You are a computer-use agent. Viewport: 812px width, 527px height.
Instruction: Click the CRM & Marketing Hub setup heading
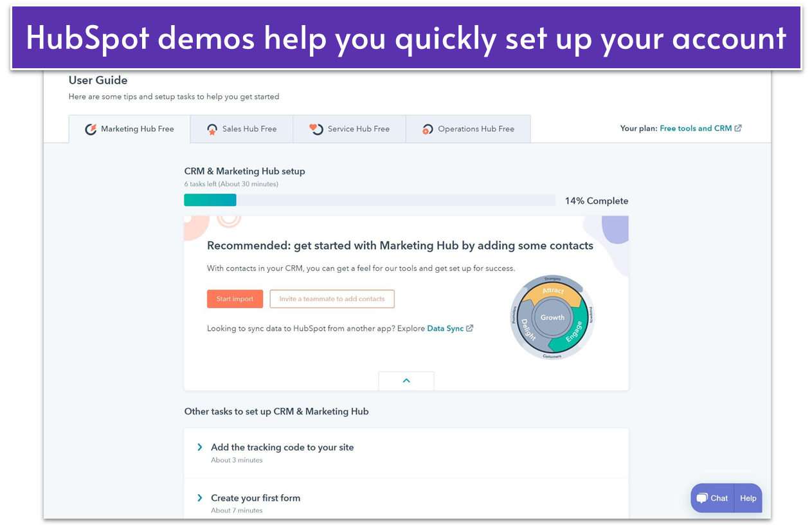[x=244, y=171]
